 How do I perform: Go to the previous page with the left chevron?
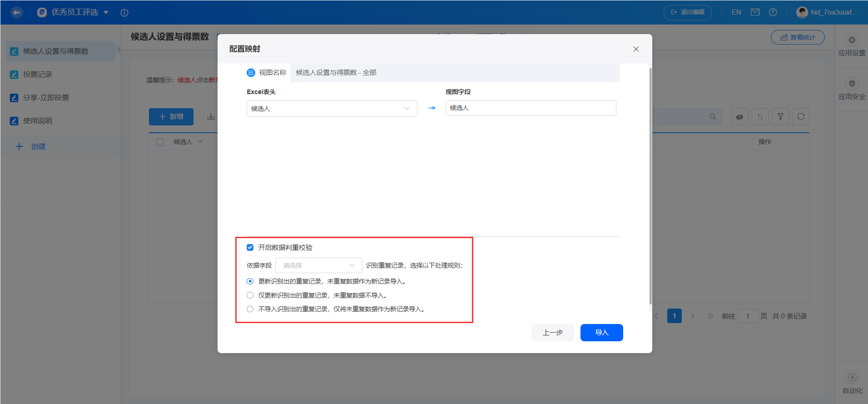tap(656, 316)
